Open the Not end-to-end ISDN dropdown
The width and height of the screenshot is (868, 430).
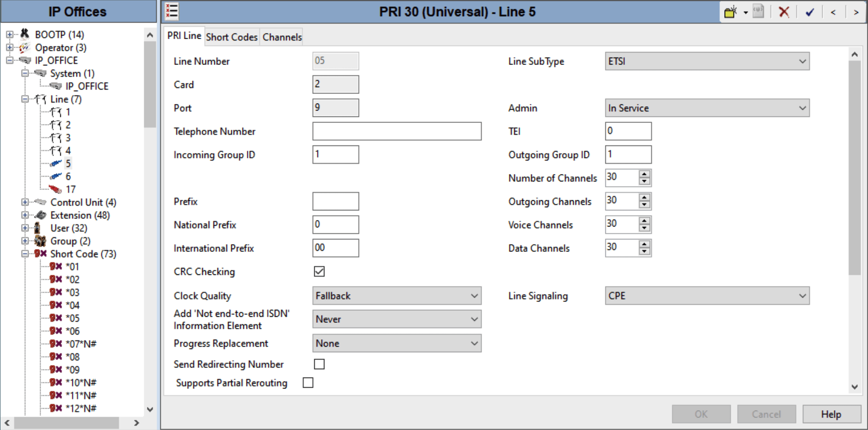point(397,319)
